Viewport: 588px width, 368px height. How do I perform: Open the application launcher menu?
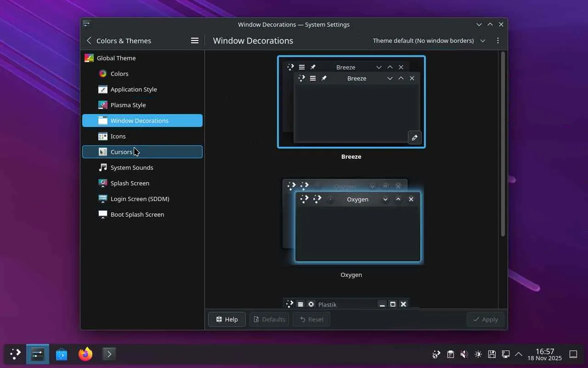click(15, 354)
